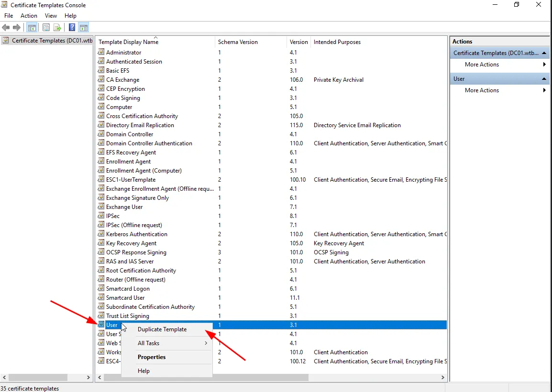This screenshot has height=392, width=552.
Task: Toggle Show/Hide Action Pane button
Action: click(x=83, y=28)
